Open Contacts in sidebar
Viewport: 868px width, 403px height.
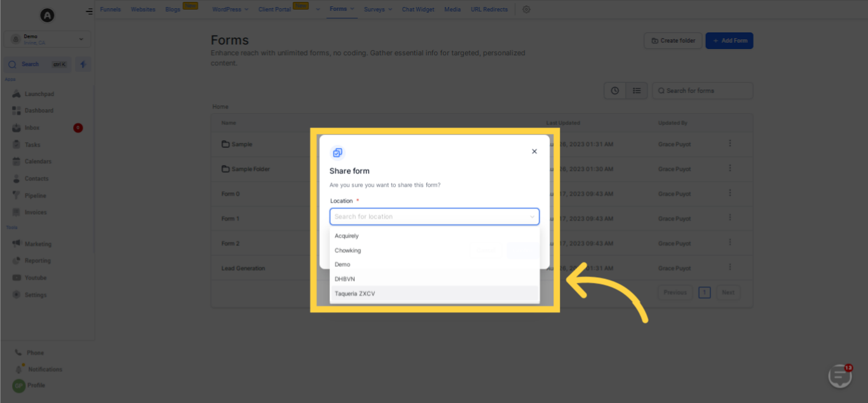point(36,179)
